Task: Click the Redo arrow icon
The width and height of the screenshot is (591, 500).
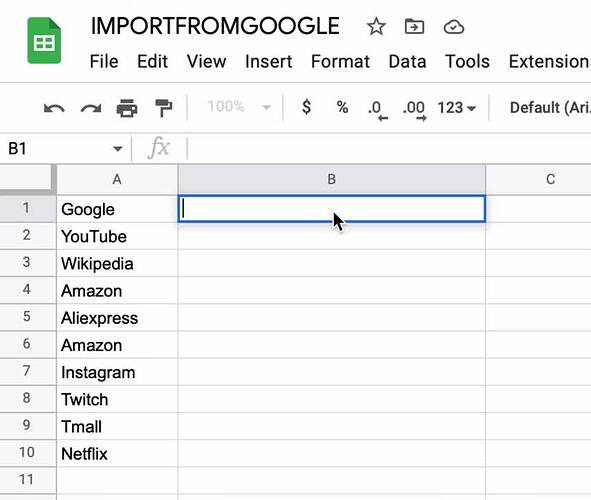Action: 91,109
